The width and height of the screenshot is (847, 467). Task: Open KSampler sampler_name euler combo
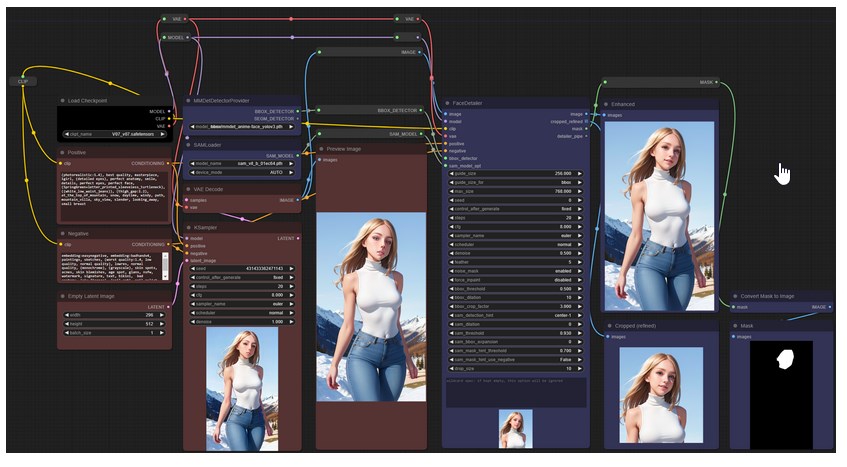point(242,304)
